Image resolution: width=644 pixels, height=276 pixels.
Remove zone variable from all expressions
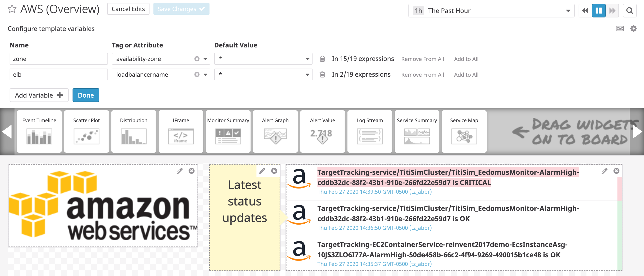coord(422,59)
